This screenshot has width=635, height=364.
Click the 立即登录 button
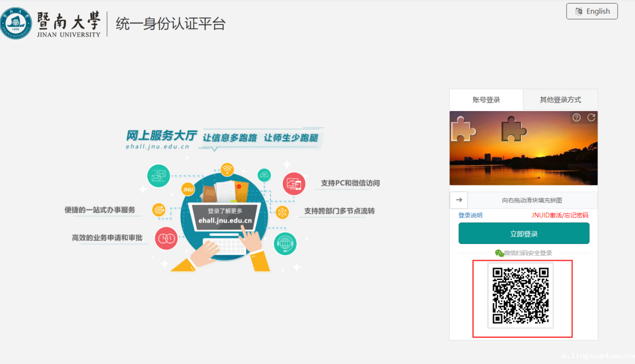click(524, 233)
